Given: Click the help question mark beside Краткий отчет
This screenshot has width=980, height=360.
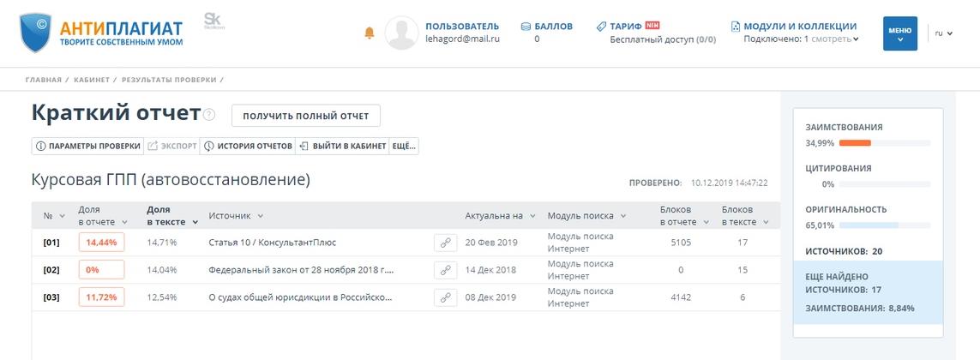Looking at the screenshot, I should pyautogui.click(x=210, y=116).
